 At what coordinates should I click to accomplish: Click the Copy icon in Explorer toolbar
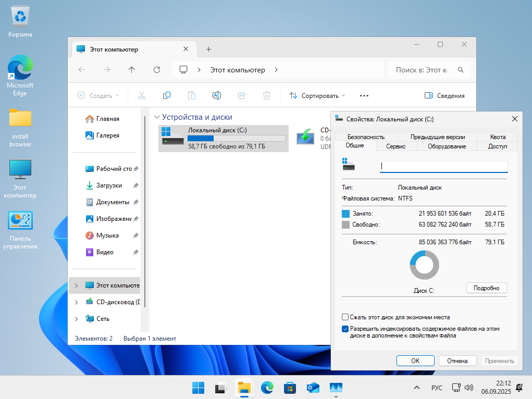click(x=167, y=95)
